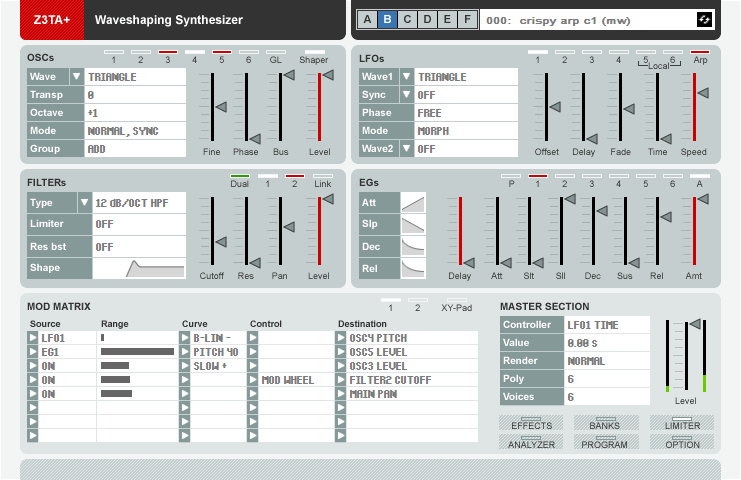741x480 pixels.
Task: Select program bank F
Action: (467, 20)
